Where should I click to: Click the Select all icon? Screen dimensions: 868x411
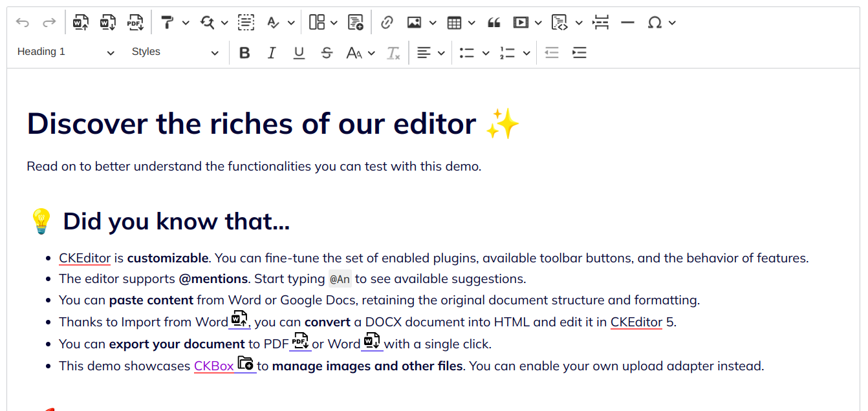pyautogui.click(x=246, y=23)
